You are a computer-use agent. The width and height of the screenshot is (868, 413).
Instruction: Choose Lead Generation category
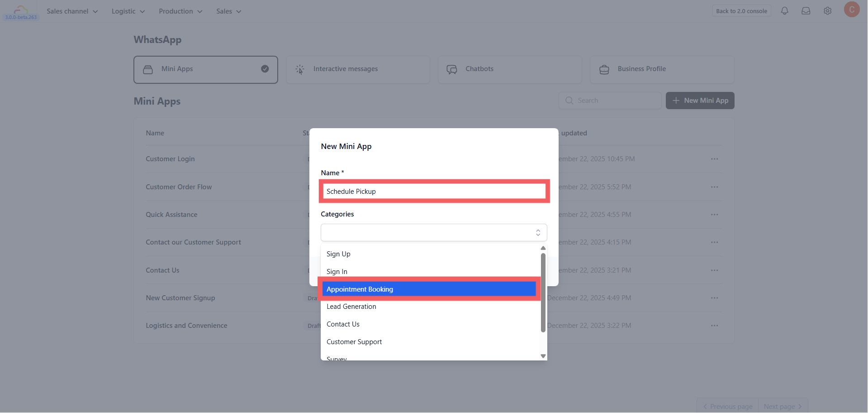431,307
